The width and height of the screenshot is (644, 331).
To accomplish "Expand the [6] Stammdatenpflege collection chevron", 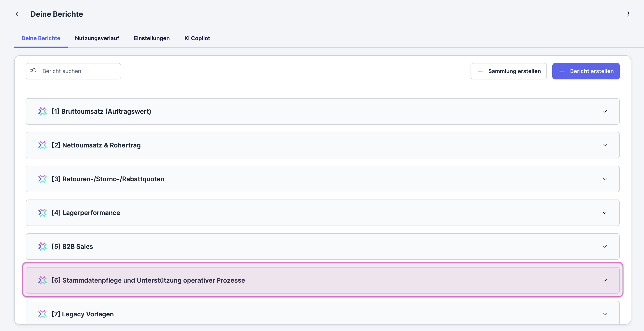I will point(604,280).
